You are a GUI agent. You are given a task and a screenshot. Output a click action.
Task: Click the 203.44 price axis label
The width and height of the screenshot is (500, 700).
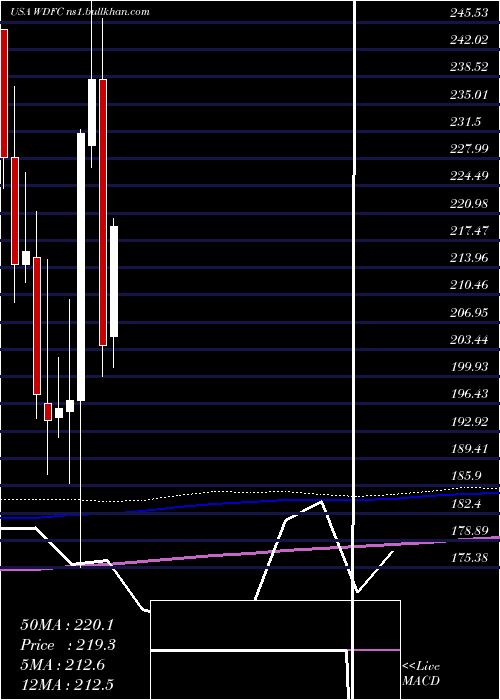click(469, 340)
